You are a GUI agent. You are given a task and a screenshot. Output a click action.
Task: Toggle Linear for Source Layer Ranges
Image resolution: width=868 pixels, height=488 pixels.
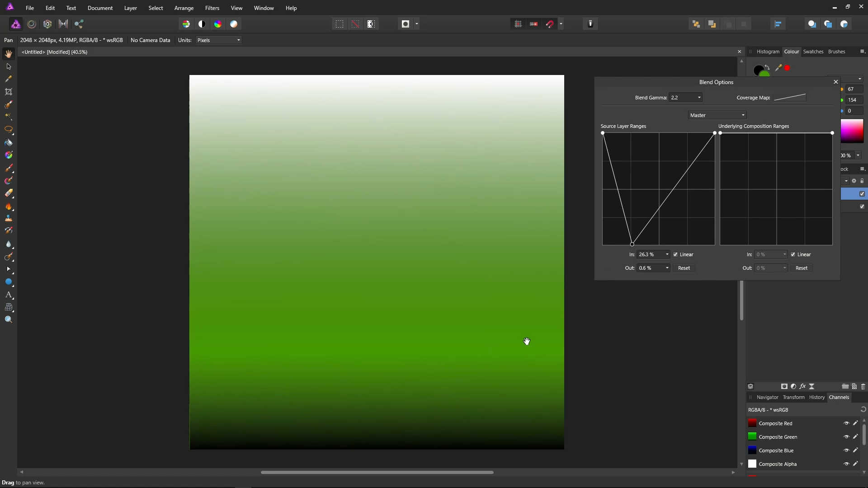[675, 254]
